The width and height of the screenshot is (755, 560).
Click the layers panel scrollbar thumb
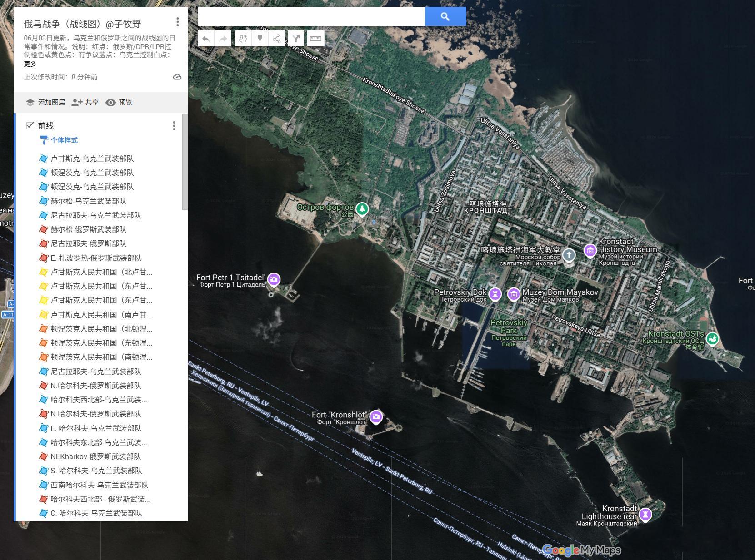[185, 162]
